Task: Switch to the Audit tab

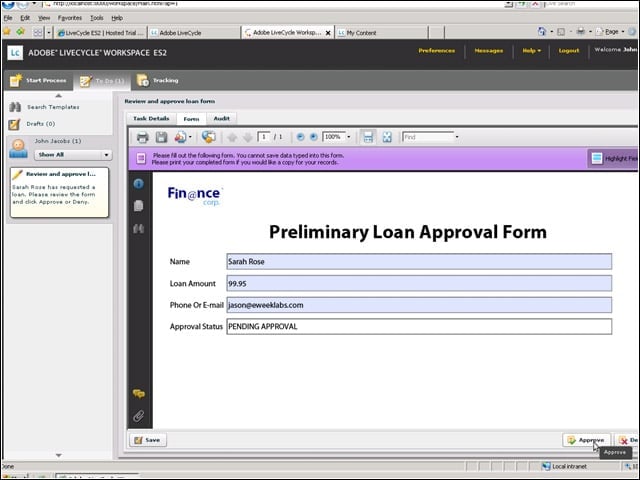Action: (x=222, y=118)
